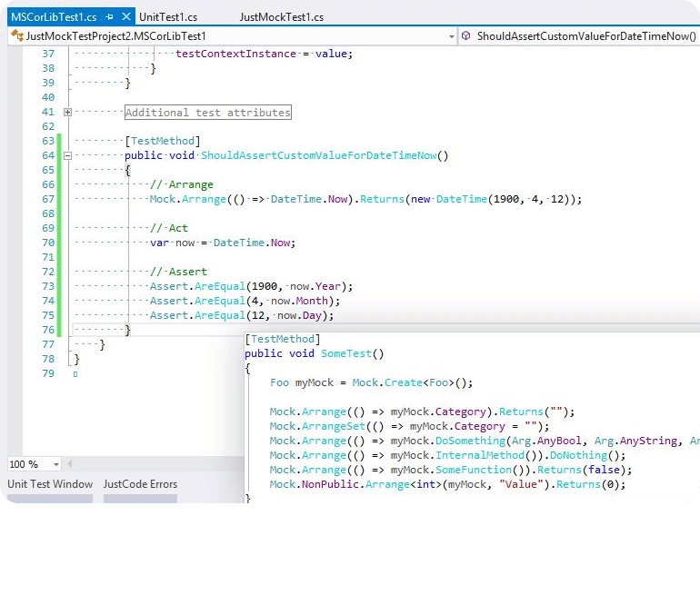Click Returns(new DateTime(1900, 4, 12)) on line 67
Viewport: 700px width, 615px height.
click(x=467, y=199)
